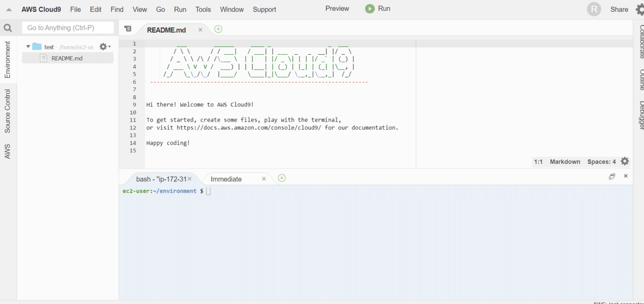Viewport: 644px width, 304px height.
Task: Close the bash terminal tab
Action: click(x=189, y=179)
